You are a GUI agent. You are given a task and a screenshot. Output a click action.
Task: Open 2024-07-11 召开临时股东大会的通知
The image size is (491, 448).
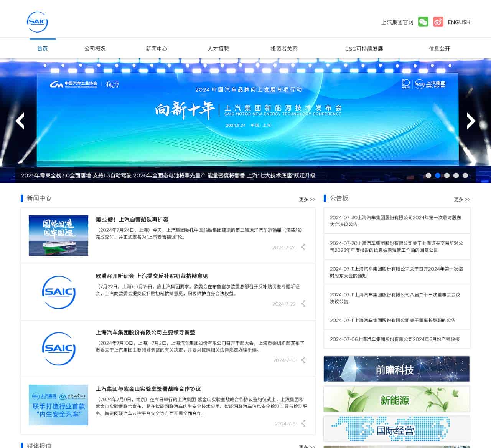coord(397,272)
